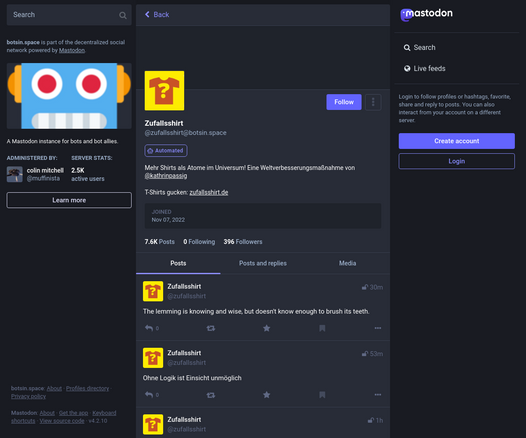Screen dimensions: 526x438
Task: Favorite the lemming post with star
Action: (x=266, y=328)
